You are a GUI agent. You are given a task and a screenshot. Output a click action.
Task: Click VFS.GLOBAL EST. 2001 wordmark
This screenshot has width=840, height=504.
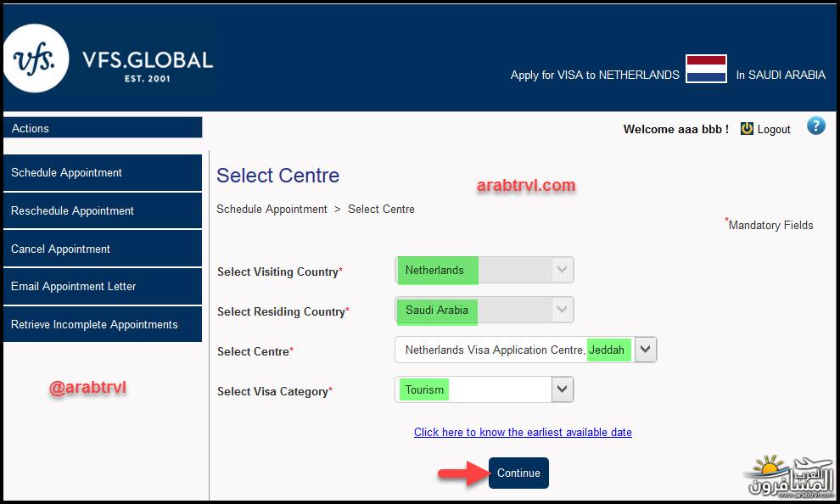click(148, 66)
